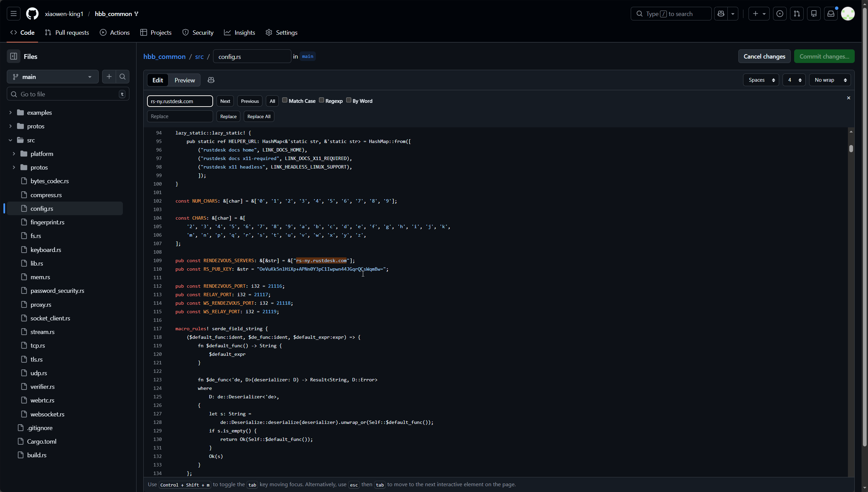Screen dimensions: 868x492
Task: Collapse the Files side panel icon
Action: click(14, 57)
